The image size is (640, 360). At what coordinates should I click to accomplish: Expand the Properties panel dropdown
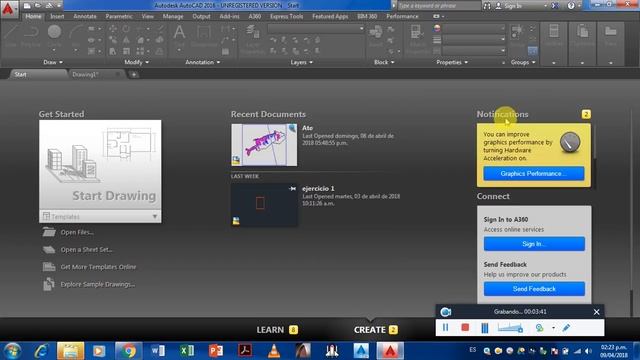pos(452,62)
